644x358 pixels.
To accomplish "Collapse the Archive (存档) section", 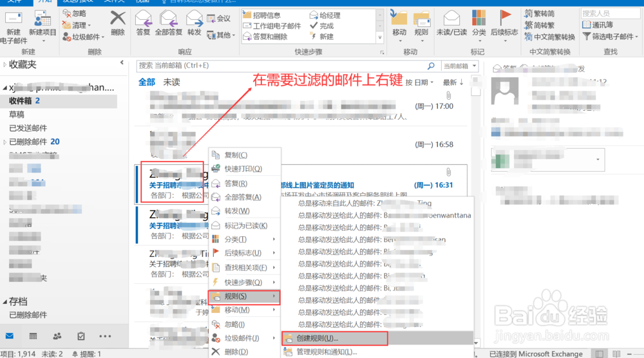I will 5,302.
